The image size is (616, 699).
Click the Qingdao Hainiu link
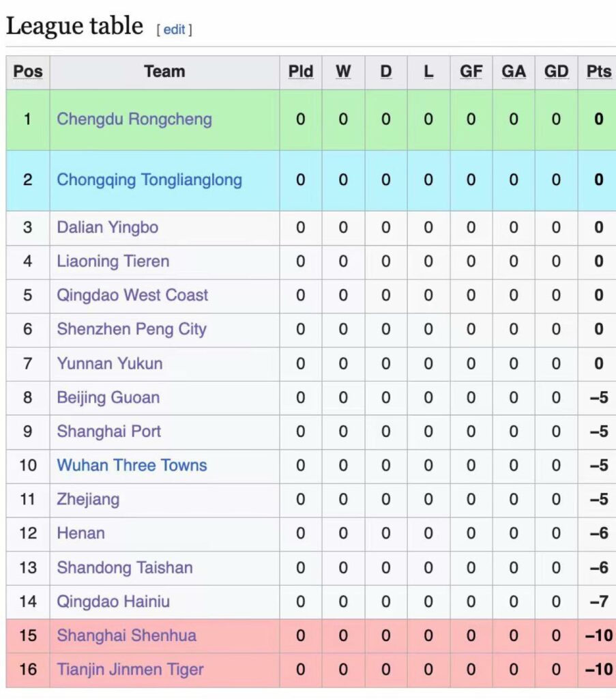(113, 601)
